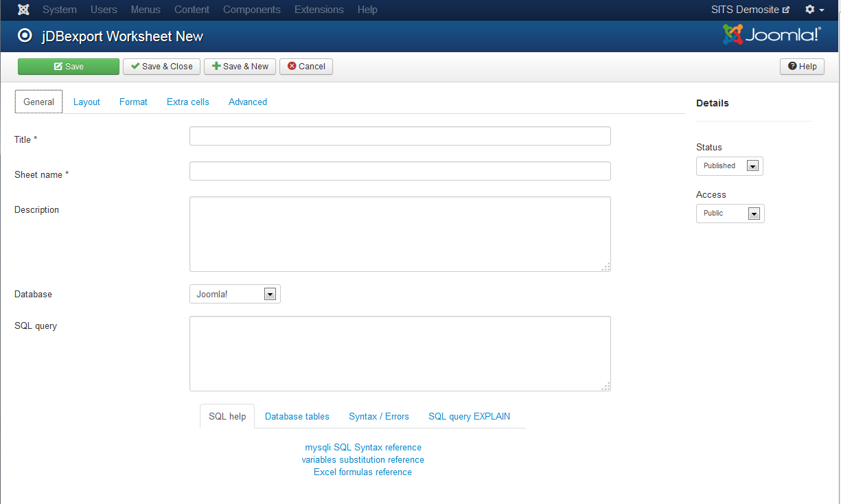Show the SQL query EXPLAIN tab
Screen dimensions: 841x504
469,417
